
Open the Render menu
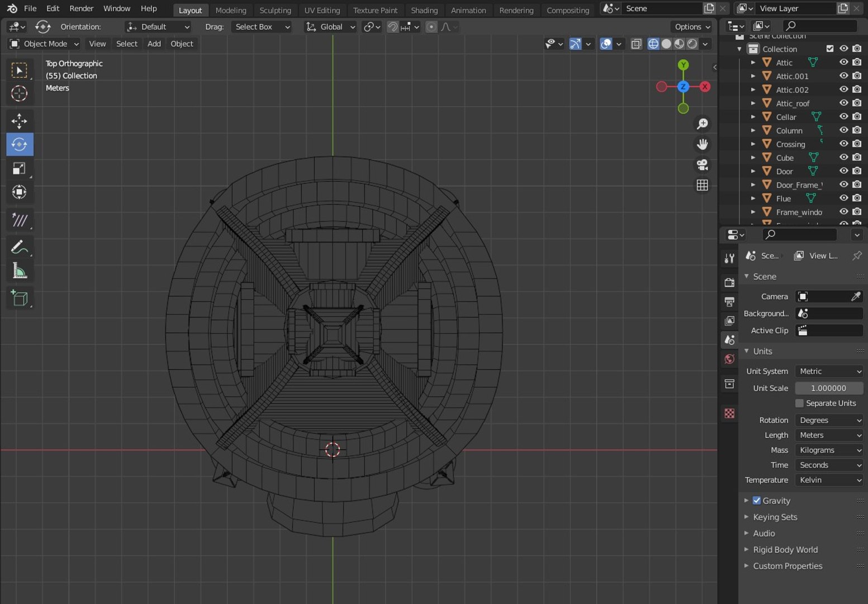coord(81,8)
